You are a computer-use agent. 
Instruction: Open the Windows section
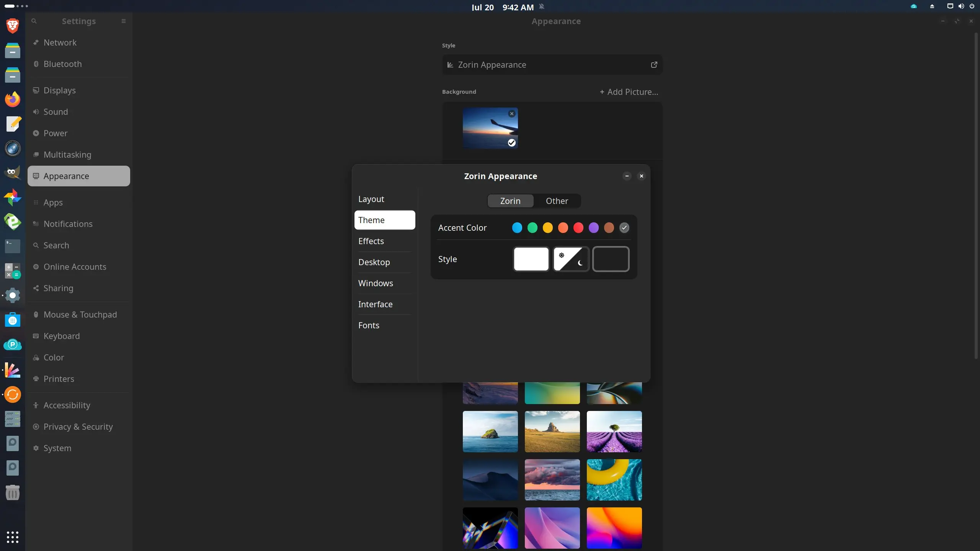(x=385, y=283)
